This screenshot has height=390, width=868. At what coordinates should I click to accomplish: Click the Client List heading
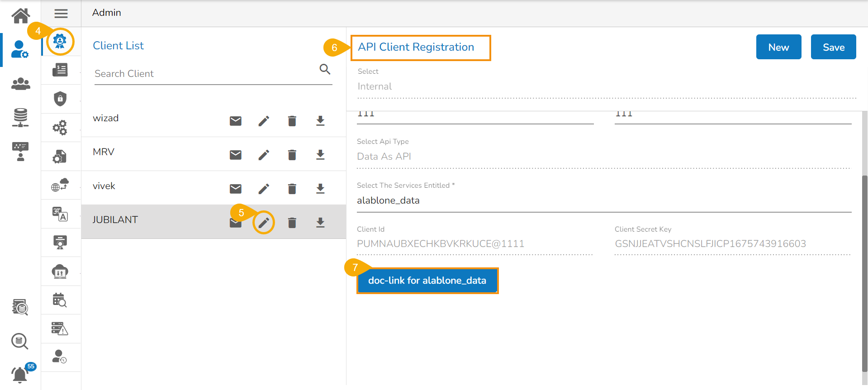118,46
